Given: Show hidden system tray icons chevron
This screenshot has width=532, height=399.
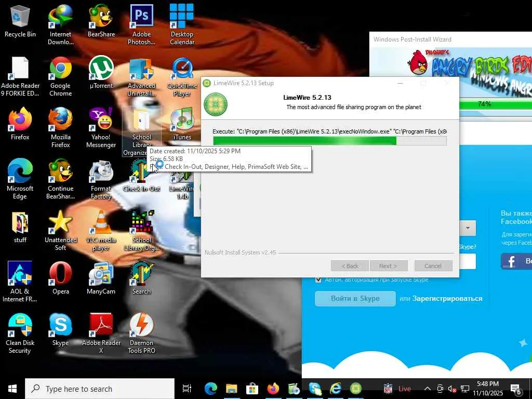Looking at the screenshot, I should [428, 389].
